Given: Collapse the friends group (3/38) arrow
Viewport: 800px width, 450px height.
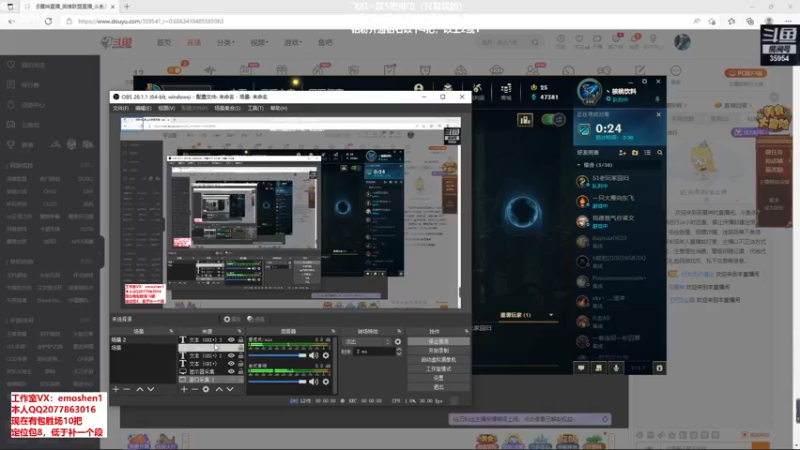Looking at the screenshot, I should point(579,165).
